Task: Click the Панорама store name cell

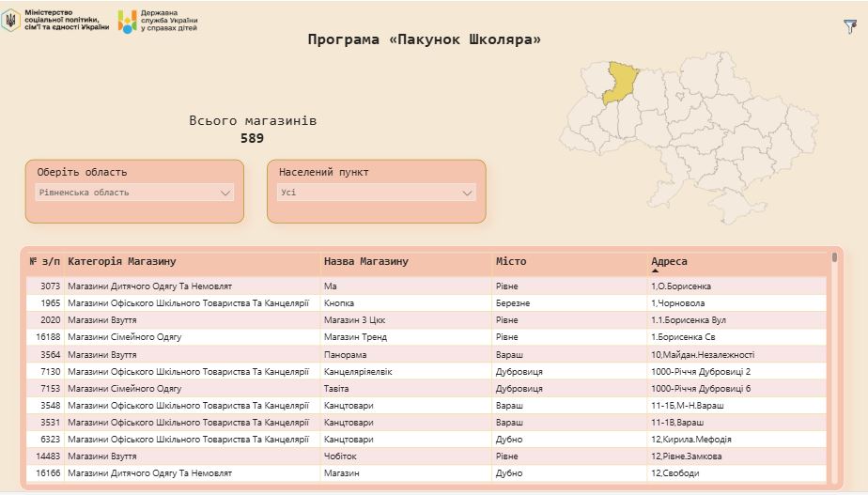Action: pyautogui.click(x=345, y=355)
